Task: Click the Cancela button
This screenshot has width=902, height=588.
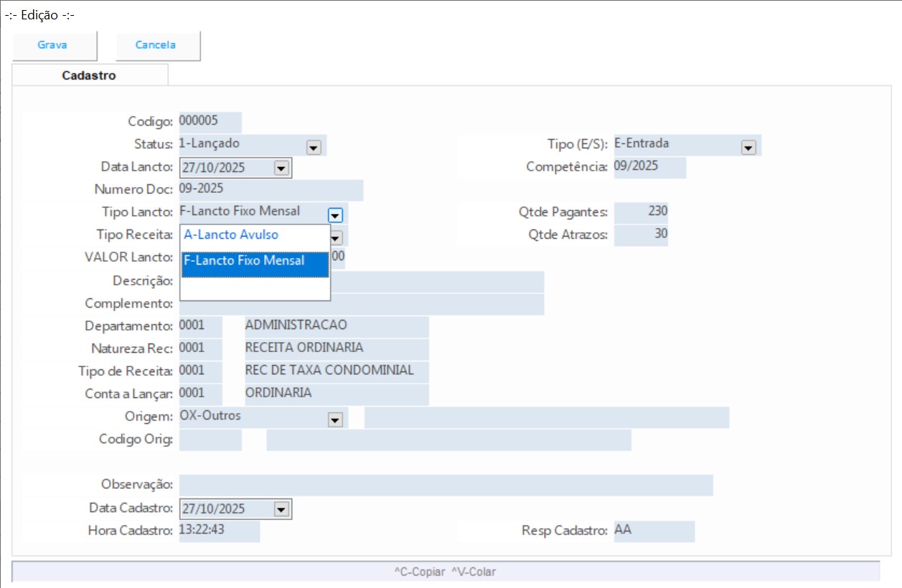Action: pyautogui.click(x=156, y=45)
